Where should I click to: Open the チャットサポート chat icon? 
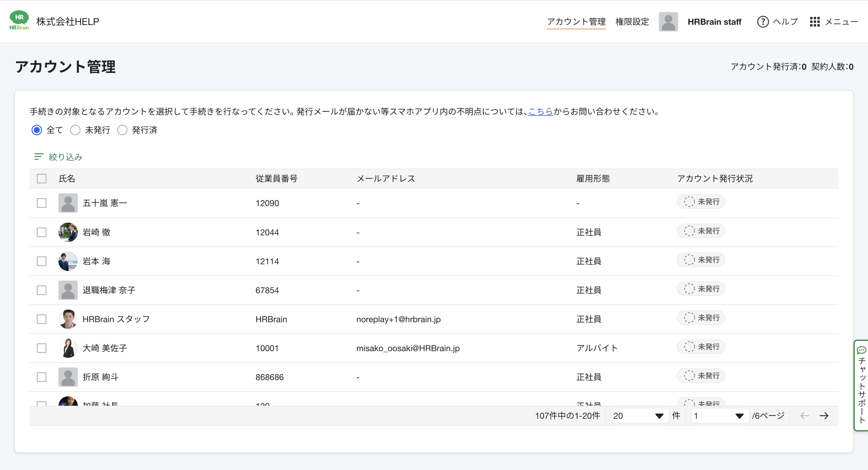861,350
